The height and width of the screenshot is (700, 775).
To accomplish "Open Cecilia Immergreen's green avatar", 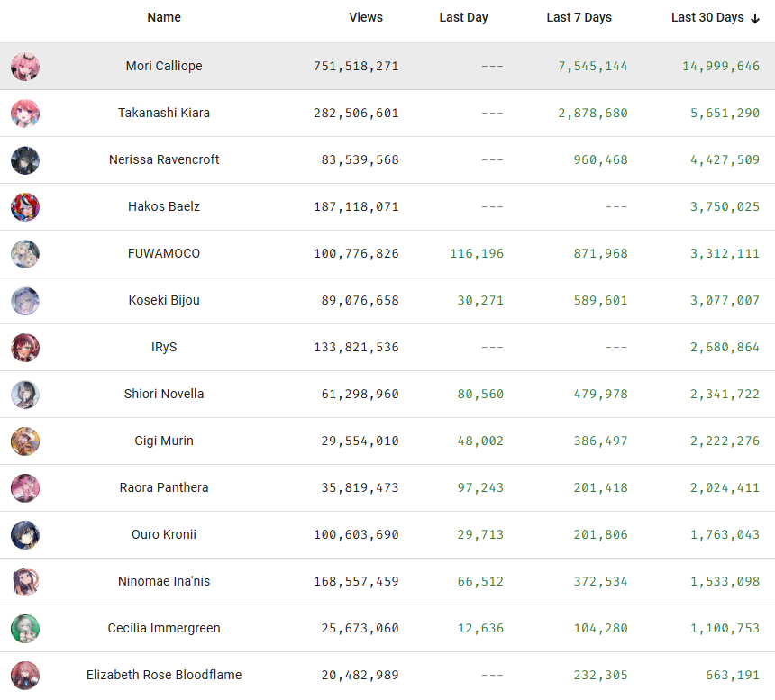I will coord(25,628).
